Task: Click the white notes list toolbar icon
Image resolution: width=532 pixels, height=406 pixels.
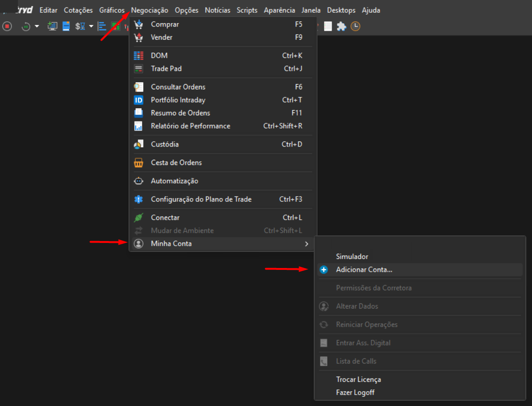Action: [328, 26]
